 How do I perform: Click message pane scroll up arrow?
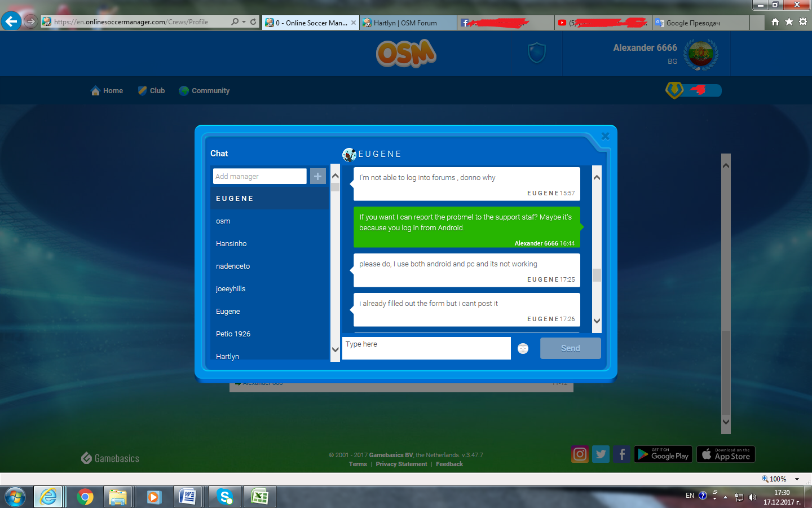(597, 177)
